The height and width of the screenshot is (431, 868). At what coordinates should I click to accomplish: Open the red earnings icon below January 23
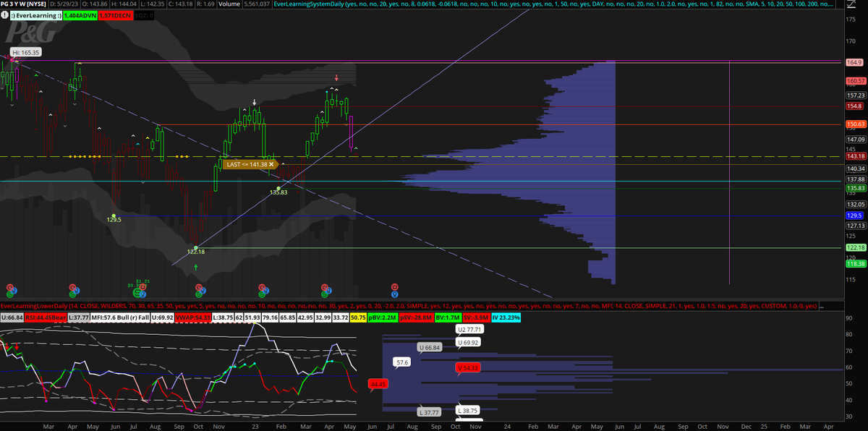262,287
